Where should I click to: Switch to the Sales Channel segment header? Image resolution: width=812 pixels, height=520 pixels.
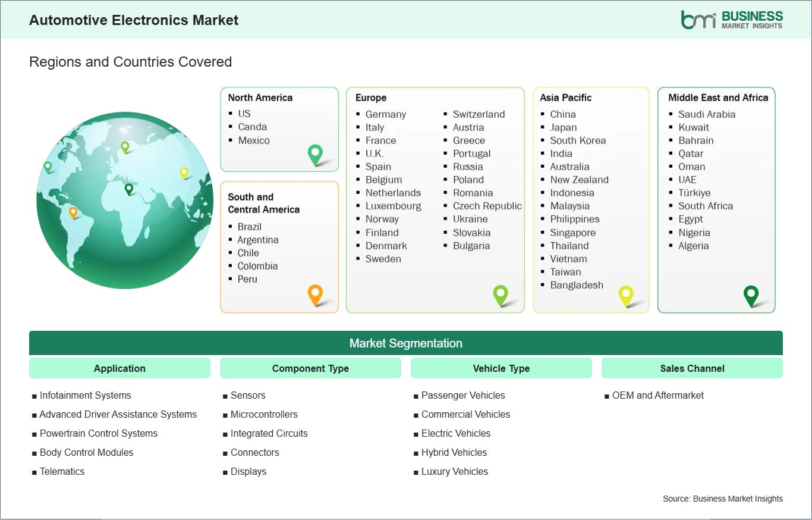coord(692,368)
